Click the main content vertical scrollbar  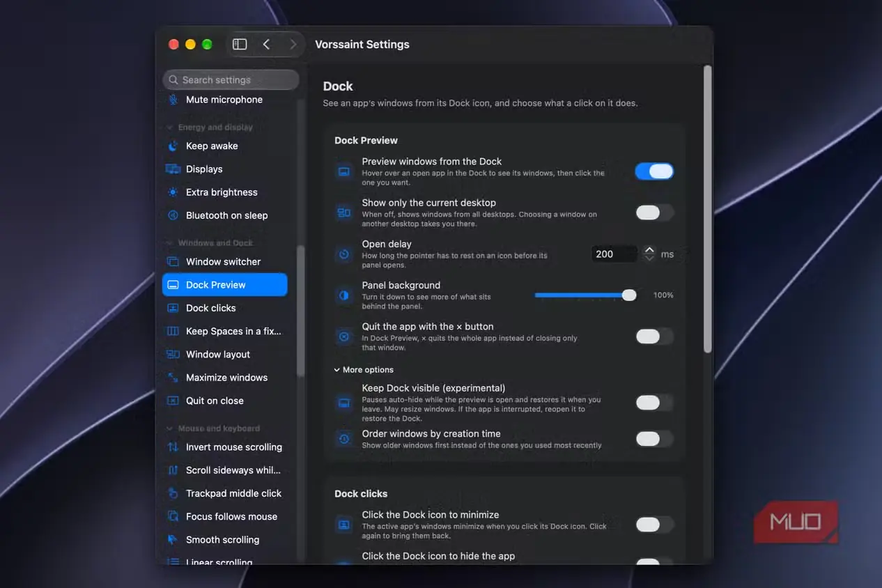tap(708, 209)
